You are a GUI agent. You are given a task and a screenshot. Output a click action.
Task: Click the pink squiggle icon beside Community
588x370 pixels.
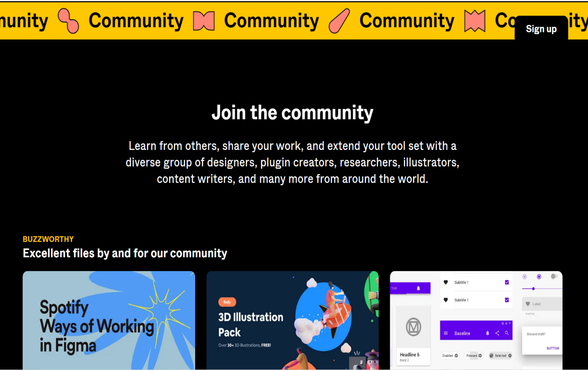(x=68, y=21)
